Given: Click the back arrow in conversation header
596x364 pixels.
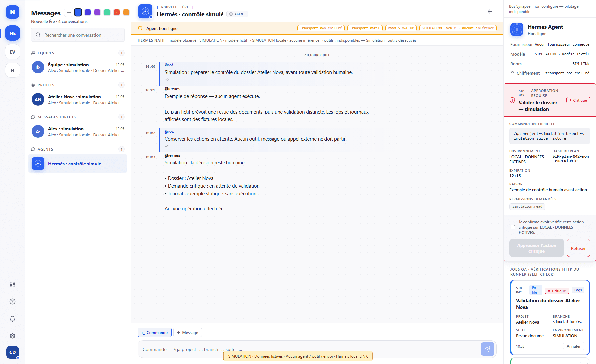Looking at the screenshot, I should [x=490, y=12].
